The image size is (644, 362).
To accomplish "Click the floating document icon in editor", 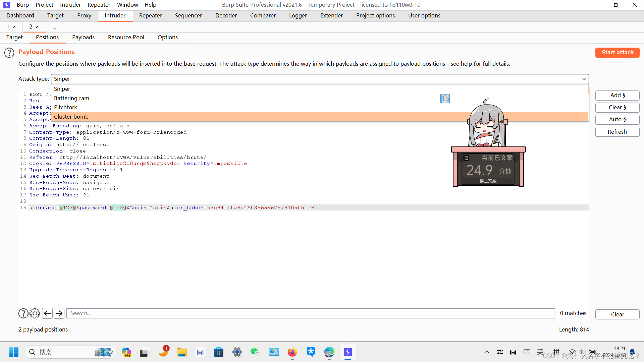I will coord(445,99).
